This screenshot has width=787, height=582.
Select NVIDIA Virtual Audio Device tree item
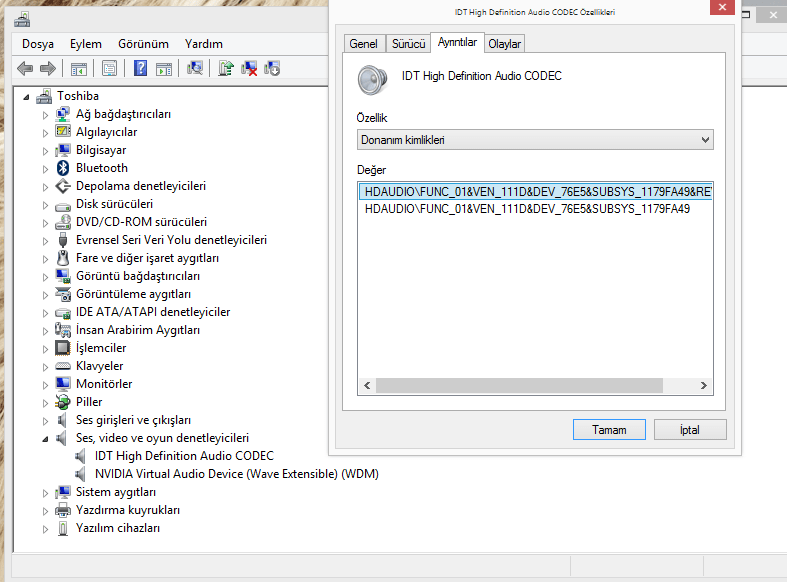tap(237, 474)
